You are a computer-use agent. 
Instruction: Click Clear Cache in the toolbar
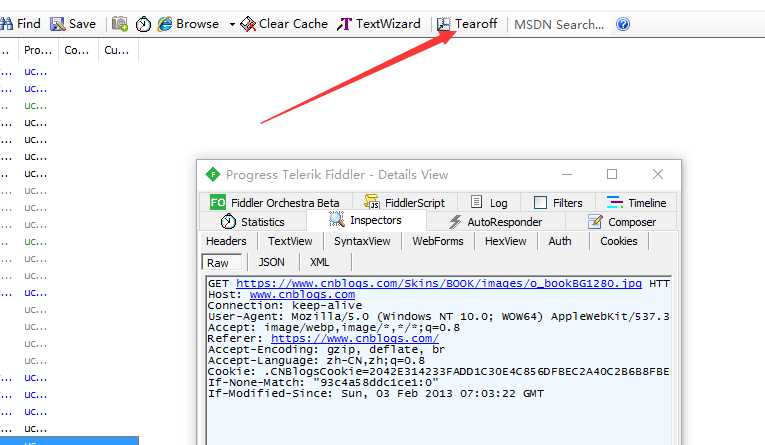click(284, 23)
